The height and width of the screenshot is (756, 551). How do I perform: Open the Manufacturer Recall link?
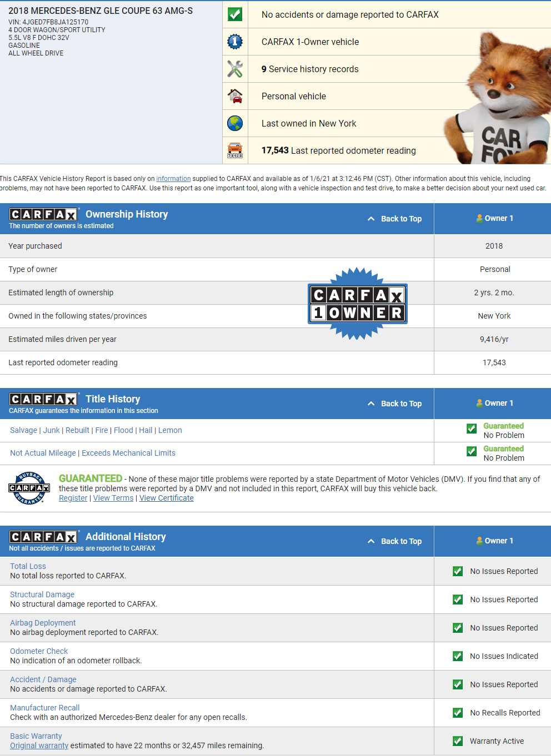click(44, 708)
